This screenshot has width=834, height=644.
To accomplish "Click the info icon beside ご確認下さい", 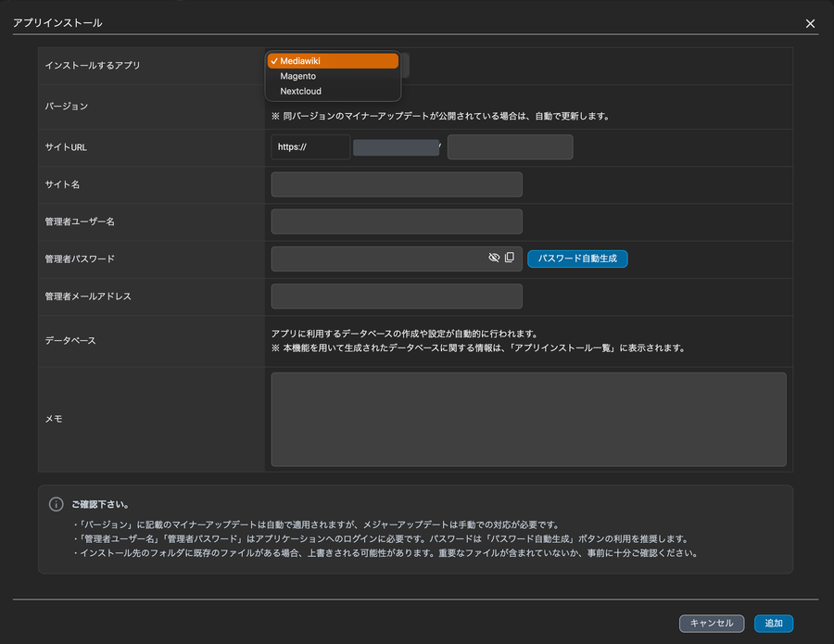I will (x=56, y=504).
